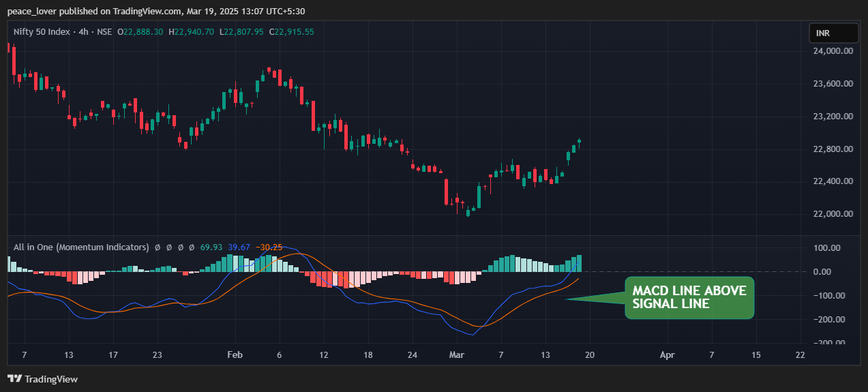Click the 23 date label on time axis
The width and height of the screenshot is (868, 392).
[158, 355]
